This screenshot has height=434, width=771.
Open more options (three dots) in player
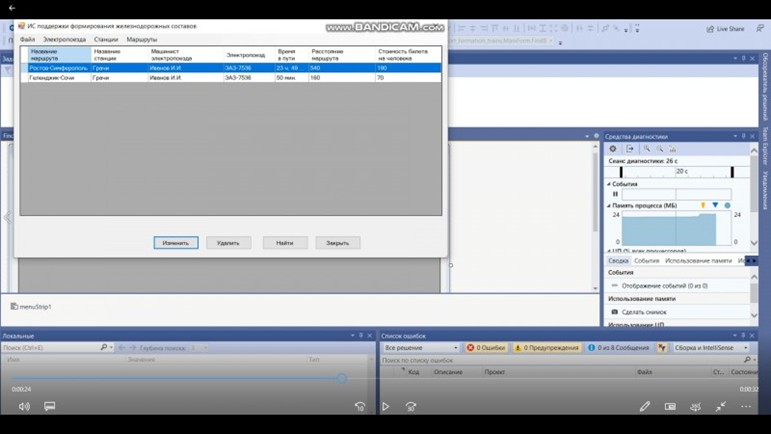click(746, 406)
